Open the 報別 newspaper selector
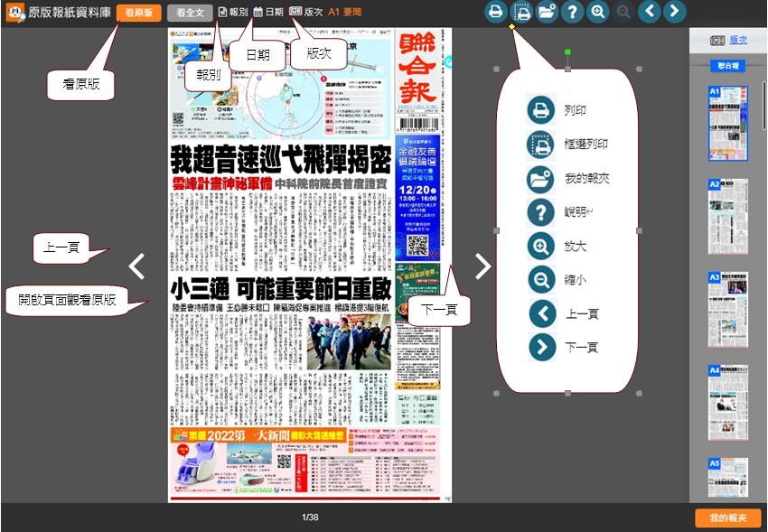The width and height of the screenshot is (768, 532). pyautogui.click(x=233, y=13)
